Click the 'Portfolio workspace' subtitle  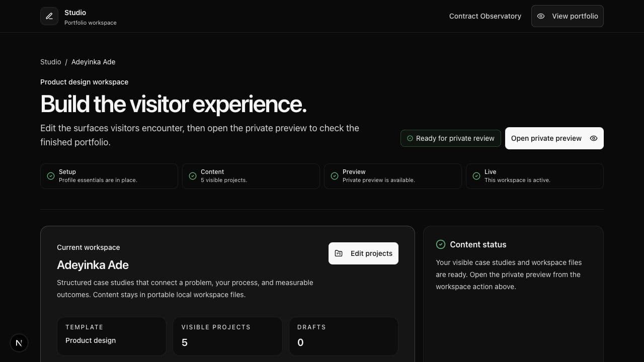91,23
